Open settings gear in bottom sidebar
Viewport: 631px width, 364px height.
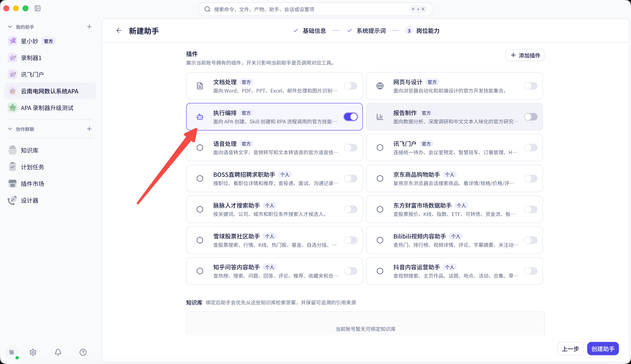point(33,352)
